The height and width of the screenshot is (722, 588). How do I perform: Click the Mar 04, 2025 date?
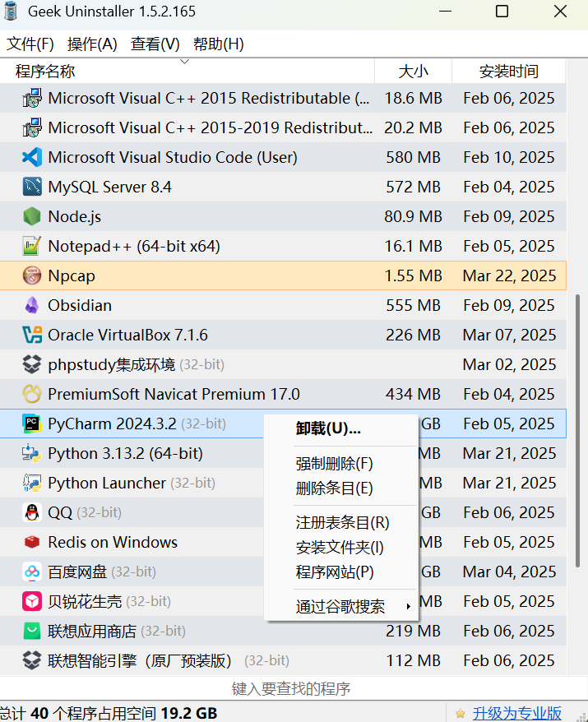coord(509,572)
